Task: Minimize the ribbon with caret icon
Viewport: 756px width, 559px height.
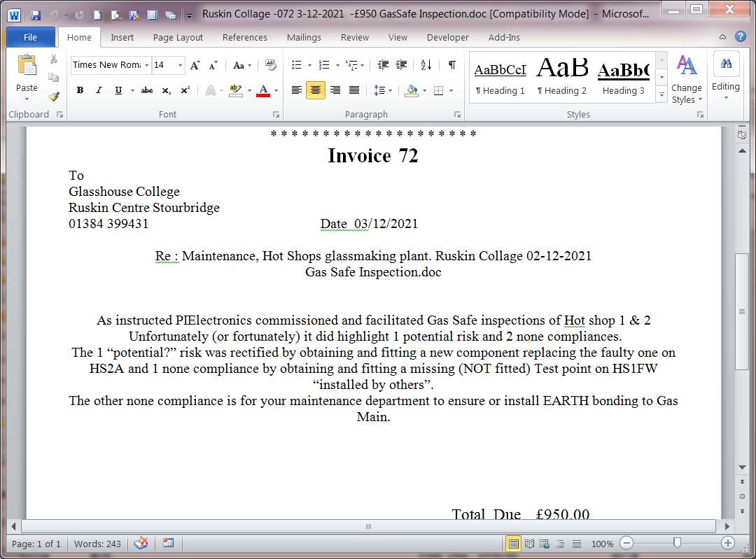Action: pyautogui.click(x=722, y=36)
